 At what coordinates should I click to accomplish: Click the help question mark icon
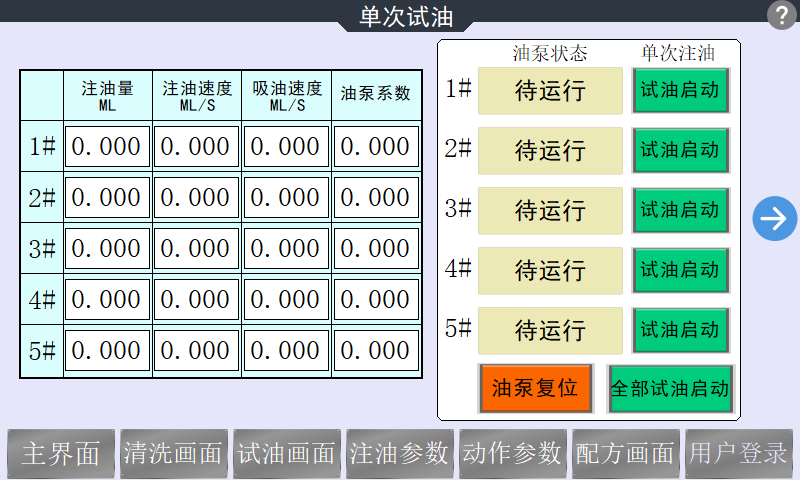coord(780,15)
